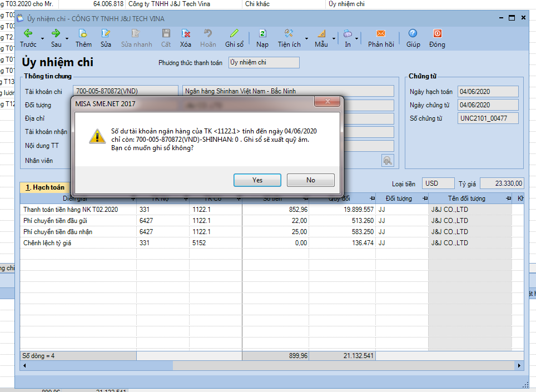Expand the Mẫu template dropdown arrow

coord(334,39)
